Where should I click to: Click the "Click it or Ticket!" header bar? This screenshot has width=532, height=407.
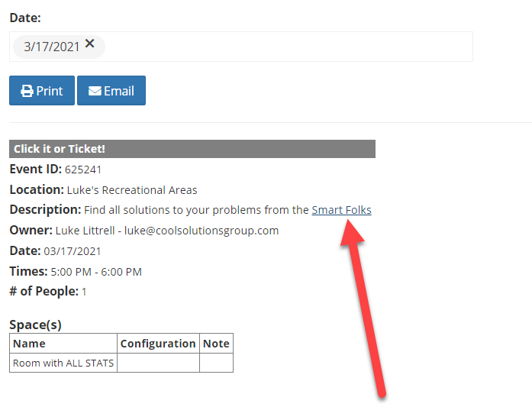pos(192,149)
